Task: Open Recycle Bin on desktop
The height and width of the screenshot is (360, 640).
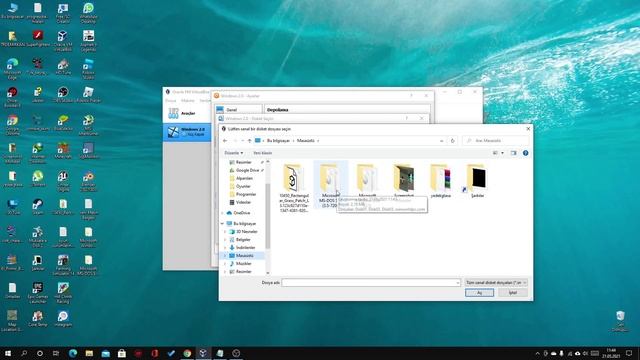Action: (x=620, y=321)
